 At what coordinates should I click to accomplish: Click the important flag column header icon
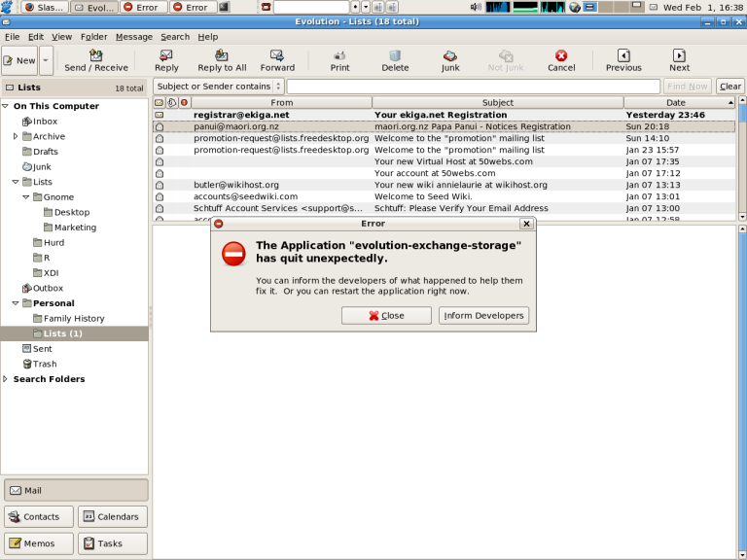(185, 102)
